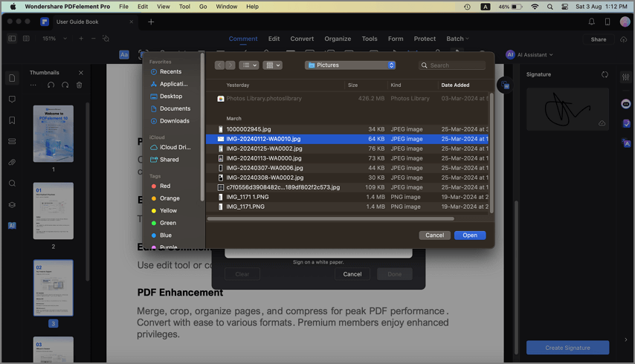Open the grid grouping dropdown in file dialog
This screenshot has height=364, width=635.
[273, 65]
